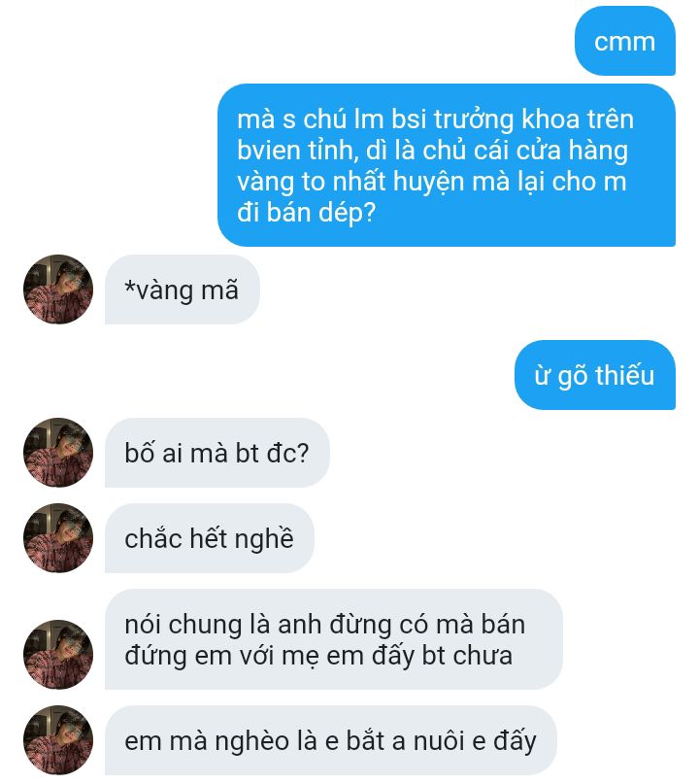Click the blue 'ừ gõ thiếu' message bubble
Screen dimensions: 699x784
pos(595,375)
